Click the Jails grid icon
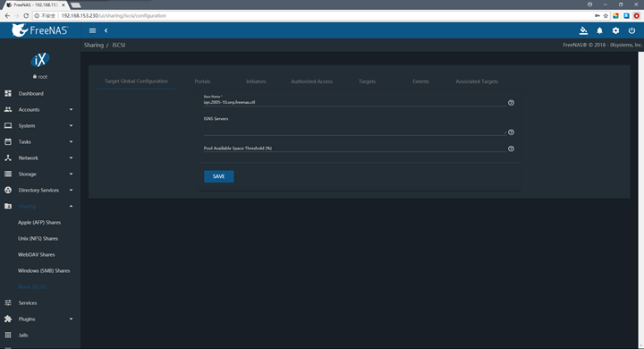The image size is (644, 349). [8, 335]
